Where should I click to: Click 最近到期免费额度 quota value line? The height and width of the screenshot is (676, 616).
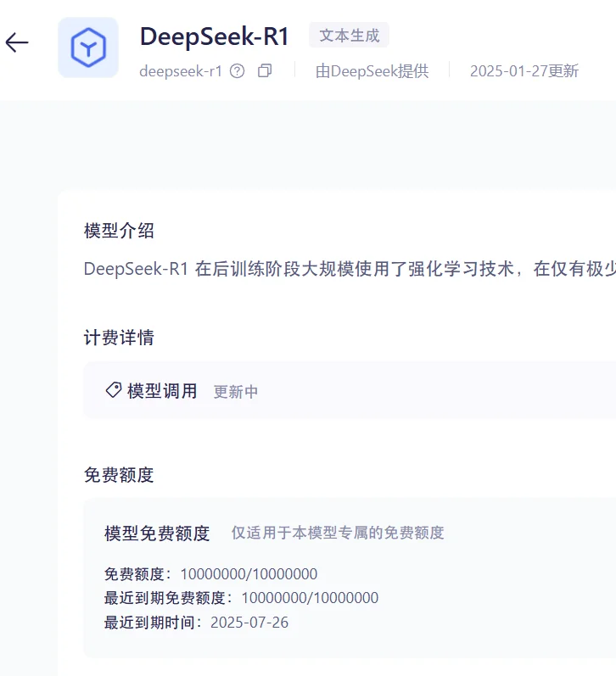tap(242, 598)
